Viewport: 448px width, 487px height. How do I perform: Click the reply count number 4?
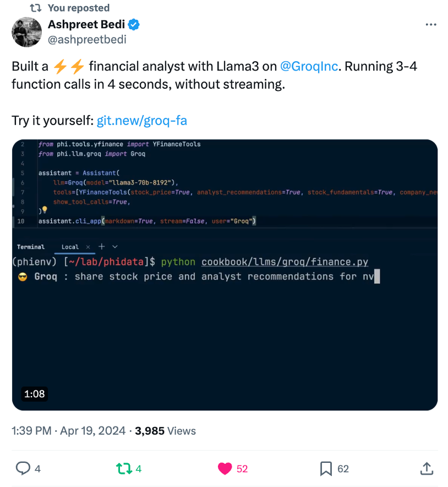tap(37, 469)
